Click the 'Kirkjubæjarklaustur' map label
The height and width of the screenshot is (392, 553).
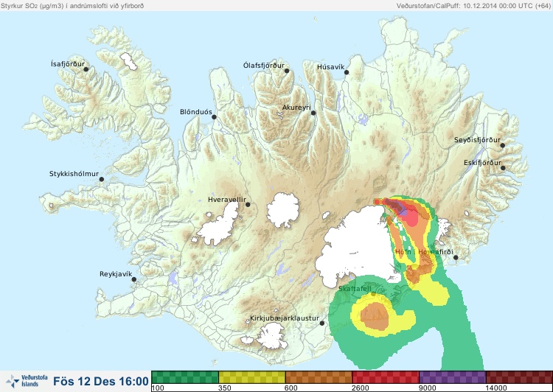coord(285,318)
